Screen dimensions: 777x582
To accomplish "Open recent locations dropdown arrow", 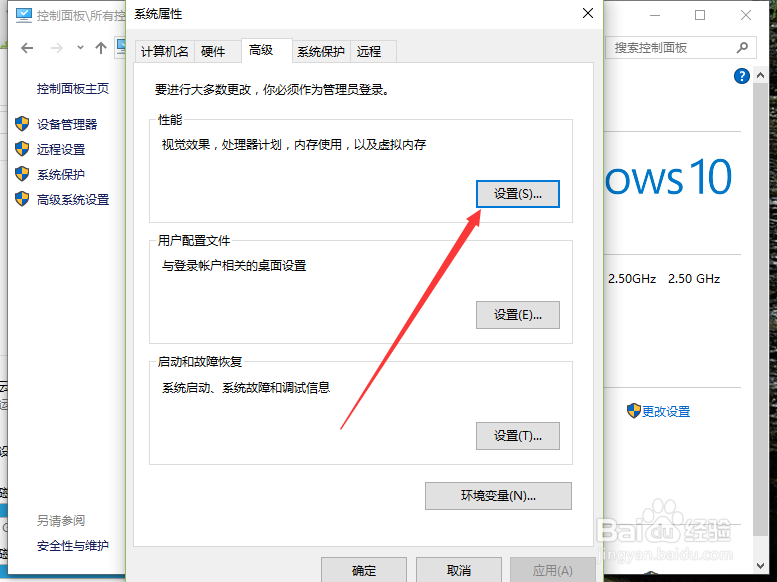I will tap(80, 48).
